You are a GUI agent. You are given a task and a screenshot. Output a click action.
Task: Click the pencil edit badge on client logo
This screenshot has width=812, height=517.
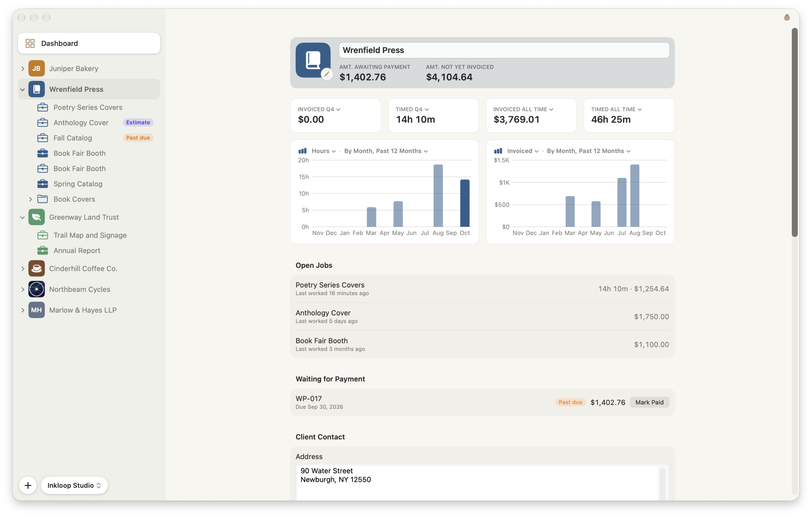326,74
